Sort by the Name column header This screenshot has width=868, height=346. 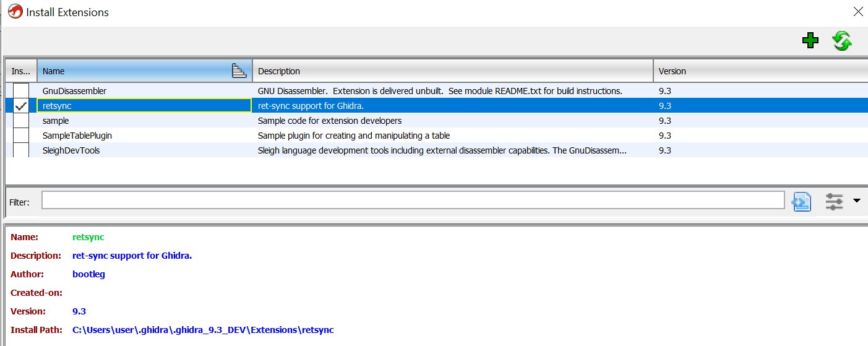(145, 71)
